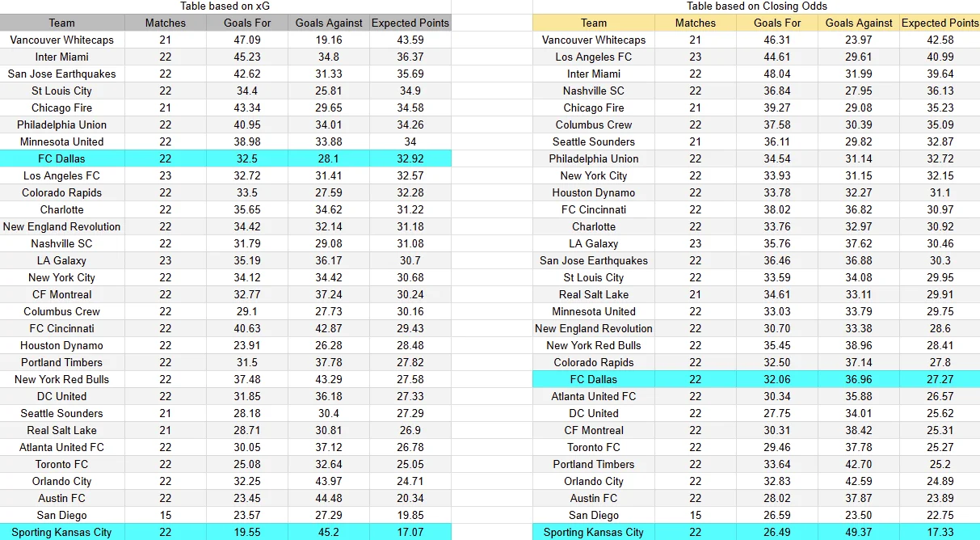The image size is (980, 540).
Task: Click Vancouver Whitecaps expected points 43.59
Action: pos(410,40)
